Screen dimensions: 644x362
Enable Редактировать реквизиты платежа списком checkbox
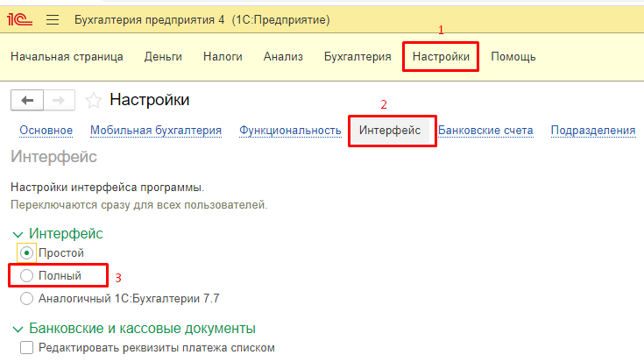click(x=26, y=348)
